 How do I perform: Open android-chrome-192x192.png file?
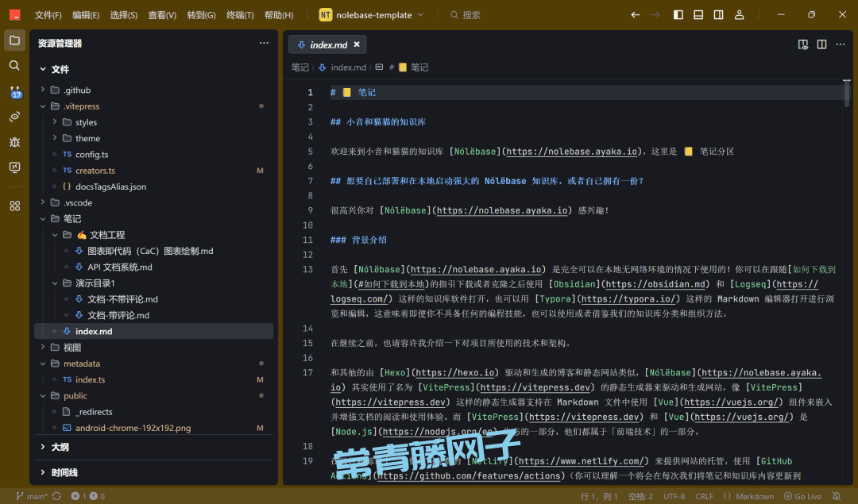153,428
